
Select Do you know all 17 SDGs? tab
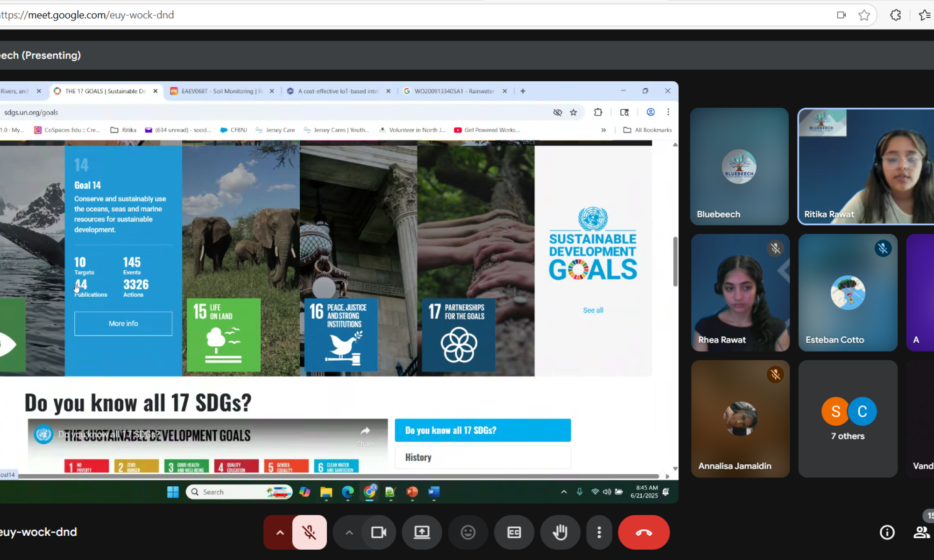483,430
